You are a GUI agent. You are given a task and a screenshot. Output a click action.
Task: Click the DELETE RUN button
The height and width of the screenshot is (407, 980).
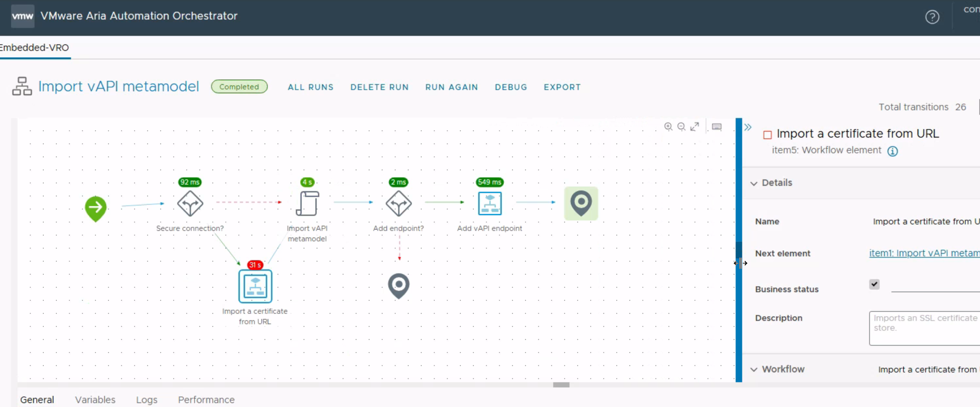click(x=379, y=87)
